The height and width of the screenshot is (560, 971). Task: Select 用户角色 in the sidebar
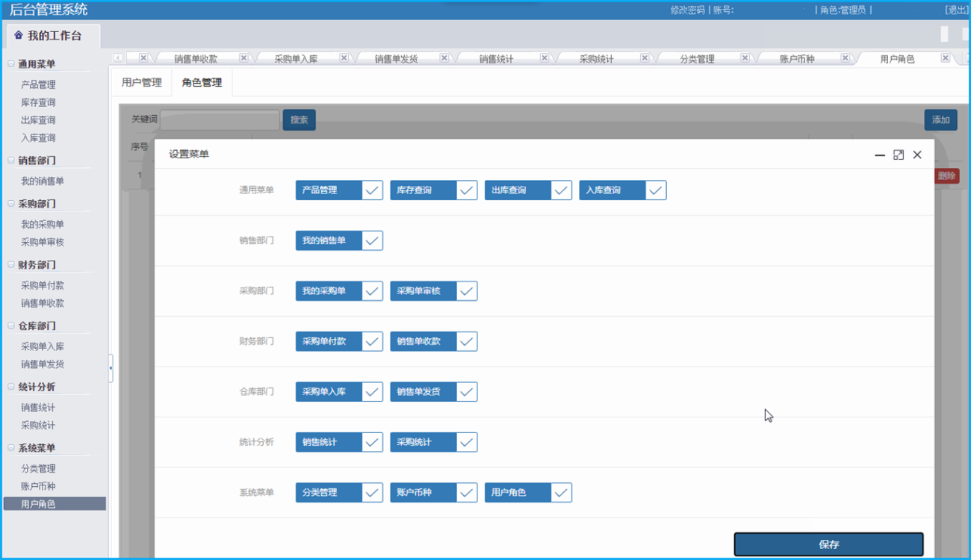[x=55, y=504]
